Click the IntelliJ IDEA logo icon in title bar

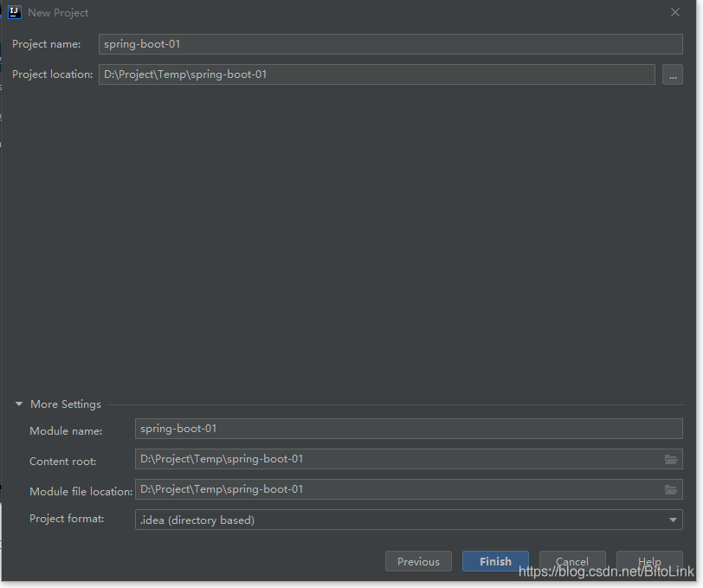point(15,13)
